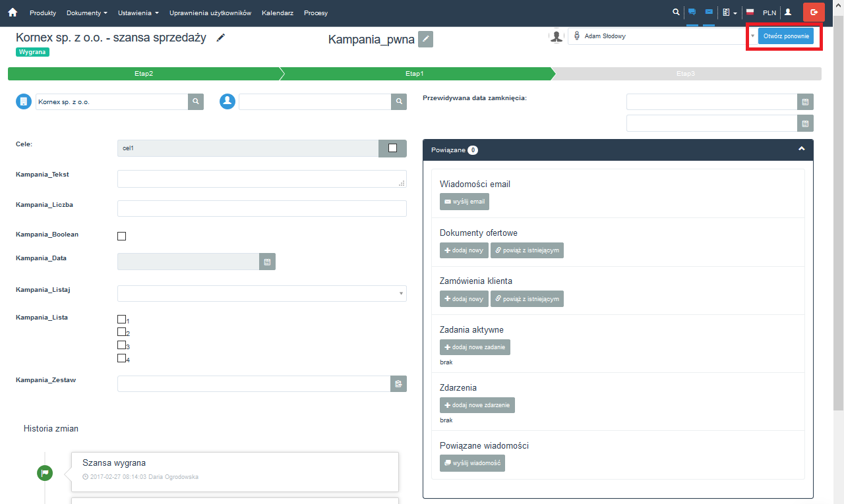Click the Kampania_Zestaw set picker icon
844x504 pixels.
[398, 384]
